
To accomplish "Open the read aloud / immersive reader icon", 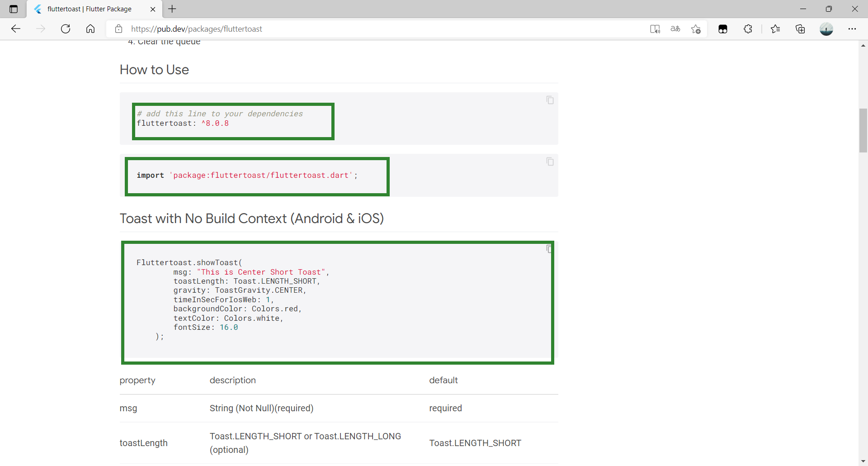I will (655, 29).
